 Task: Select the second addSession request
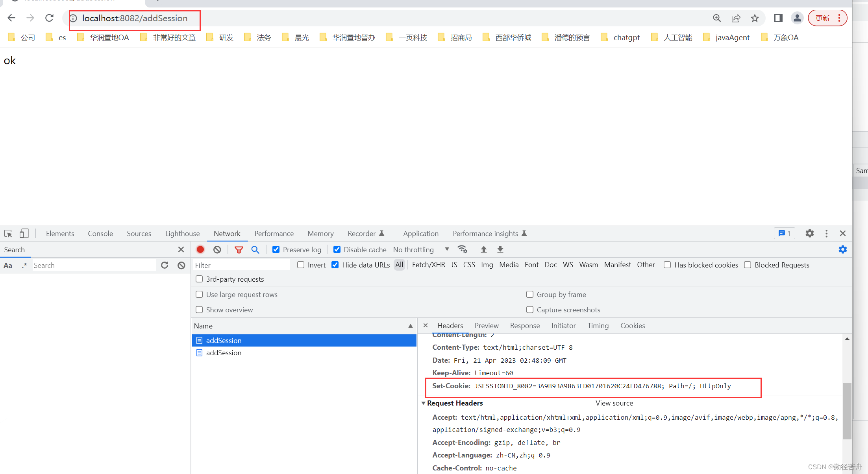click(x=304, y=353)
